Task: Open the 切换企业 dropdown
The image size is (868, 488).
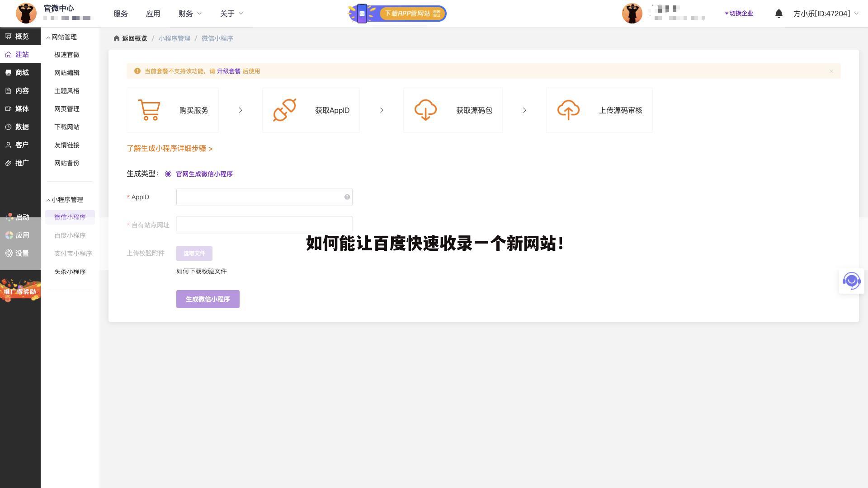Action: coord(739,14)
